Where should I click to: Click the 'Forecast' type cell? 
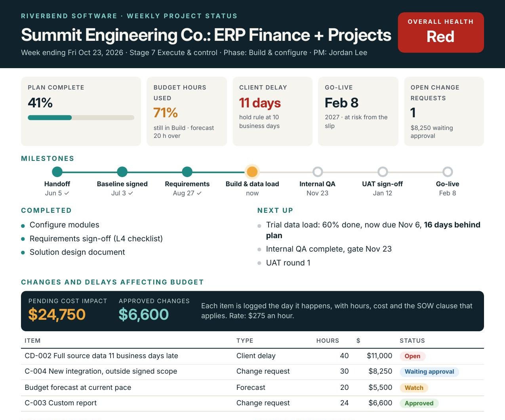coord(251,388)
